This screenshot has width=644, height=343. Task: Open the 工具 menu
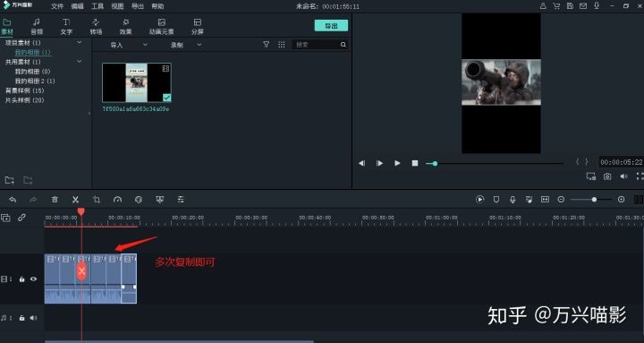pyautogui.click(x=97, y=6)
